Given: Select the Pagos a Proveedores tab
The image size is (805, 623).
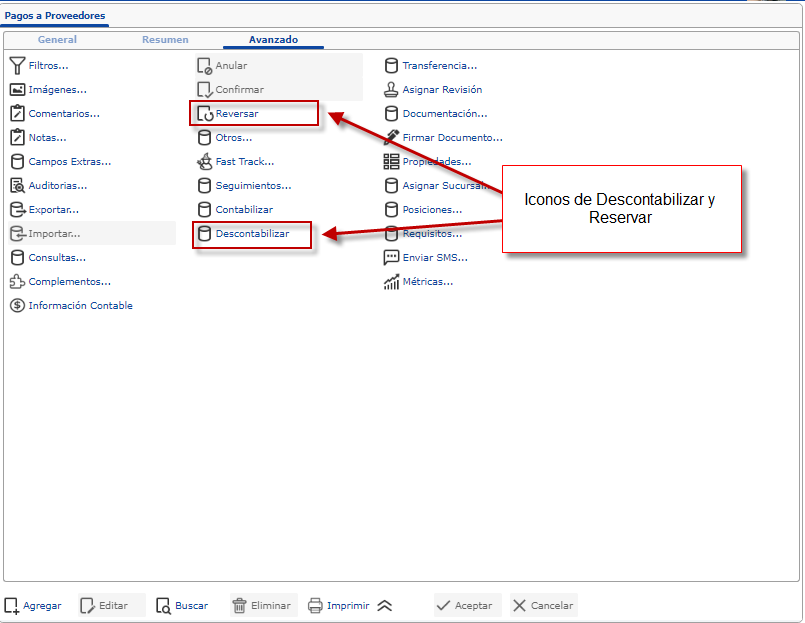Looking at the screenshot, I should [x=55, y=15].
